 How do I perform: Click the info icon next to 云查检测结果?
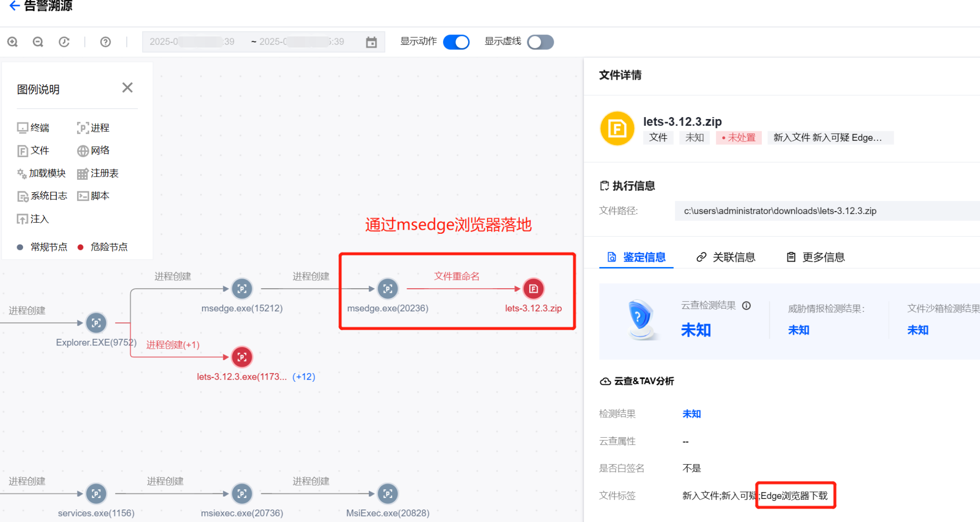747,305
